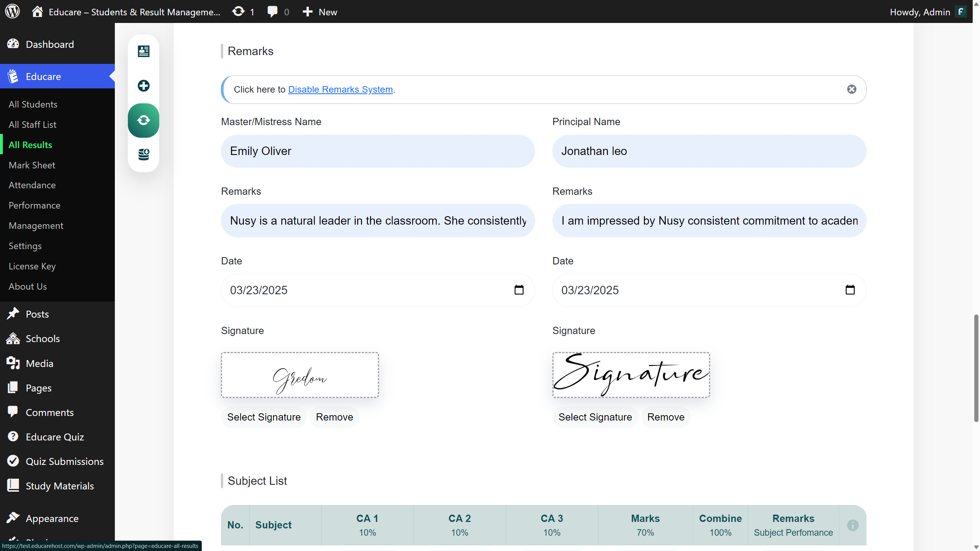Click the Appearance brush icon
This screenshot has width=980, height=551.
[13, 518]
